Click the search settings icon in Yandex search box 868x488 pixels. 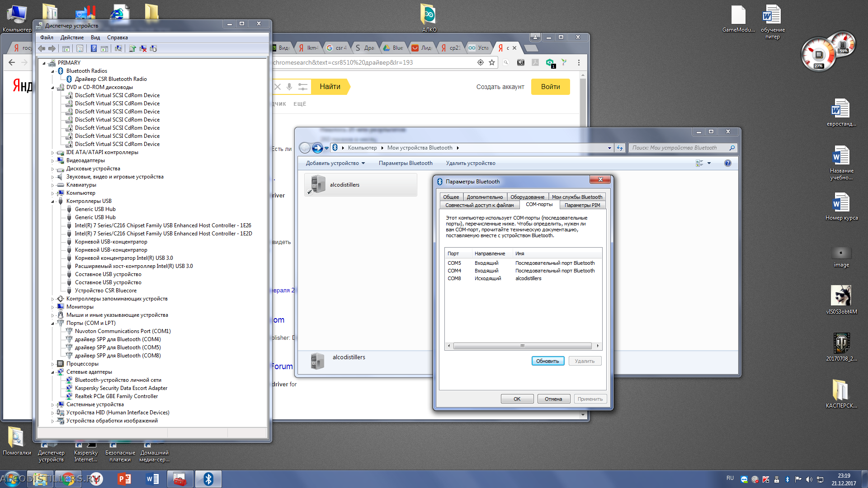click(x=303, y=87)
